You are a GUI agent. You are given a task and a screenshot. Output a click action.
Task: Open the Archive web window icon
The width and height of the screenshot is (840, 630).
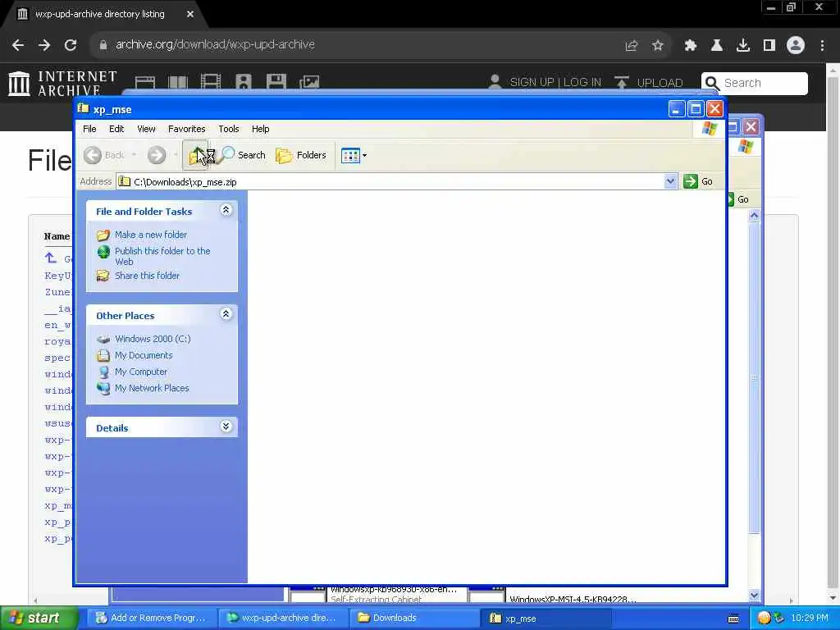point(145,83)
